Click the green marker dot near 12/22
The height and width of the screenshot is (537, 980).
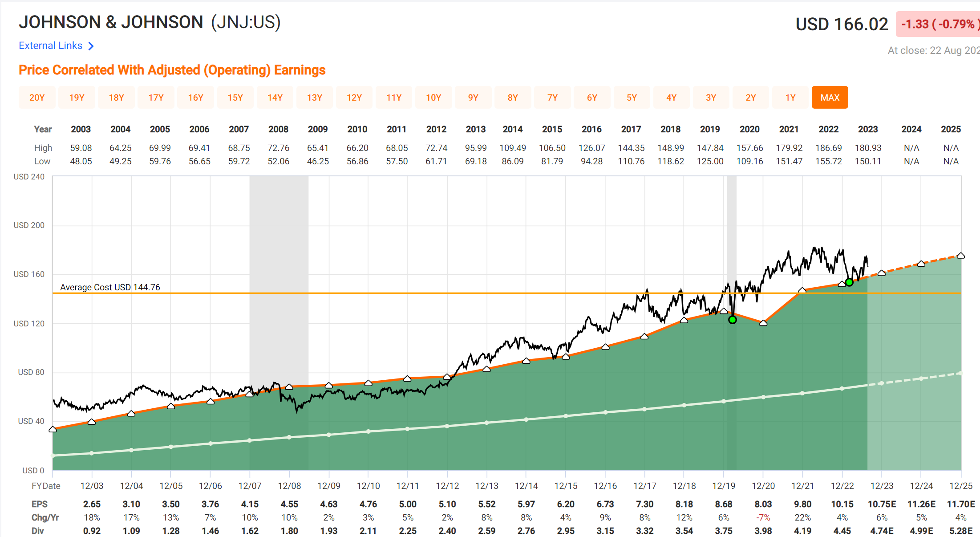click(849, 282)
